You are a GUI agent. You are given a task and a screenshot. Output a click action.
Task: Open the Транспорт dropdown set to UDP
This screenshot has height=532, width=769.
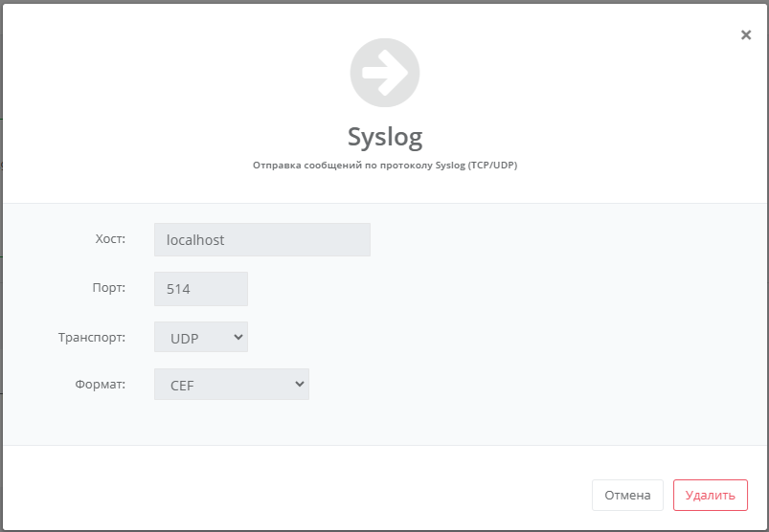click(x=200, y=337)
